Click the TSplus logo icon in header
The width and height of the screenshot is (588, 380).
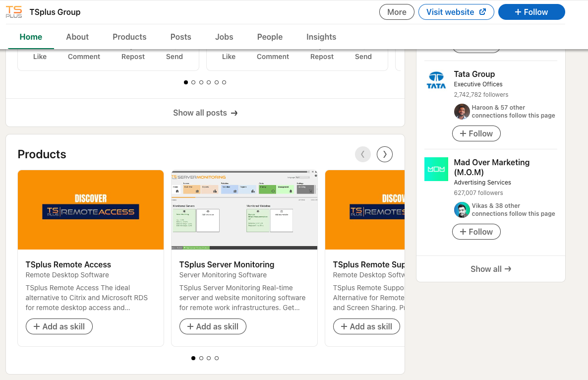click(14, 12)
